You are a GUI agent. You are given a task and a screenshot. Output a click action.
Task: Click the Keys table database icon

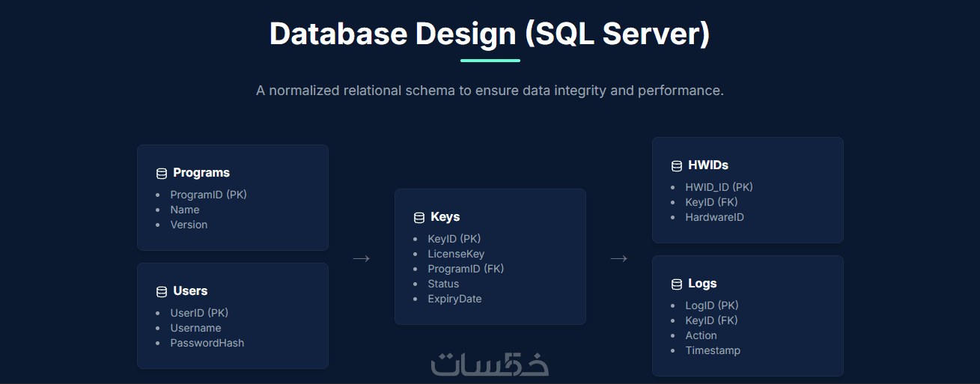[419, 218]
